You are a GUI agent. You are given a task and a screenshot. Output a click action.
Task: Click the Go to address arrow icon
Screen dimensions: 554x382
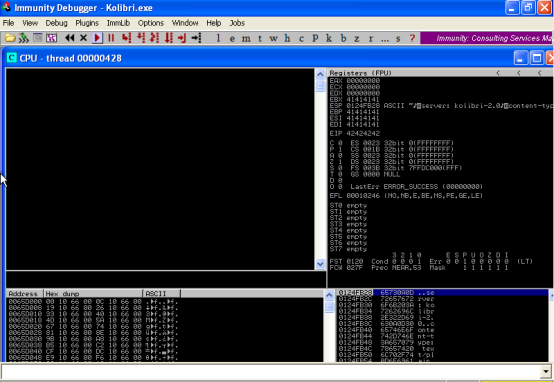pyautogui.click(x=196, y=38)
